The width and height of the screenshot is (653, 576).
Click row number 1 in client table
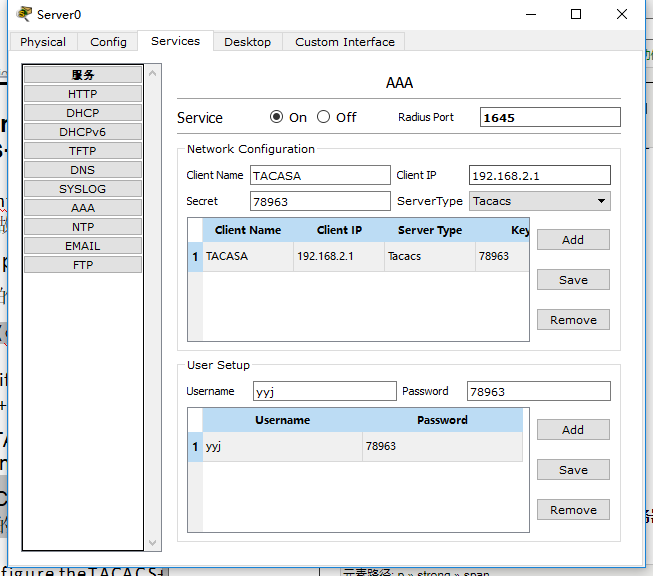click(195, 257)
